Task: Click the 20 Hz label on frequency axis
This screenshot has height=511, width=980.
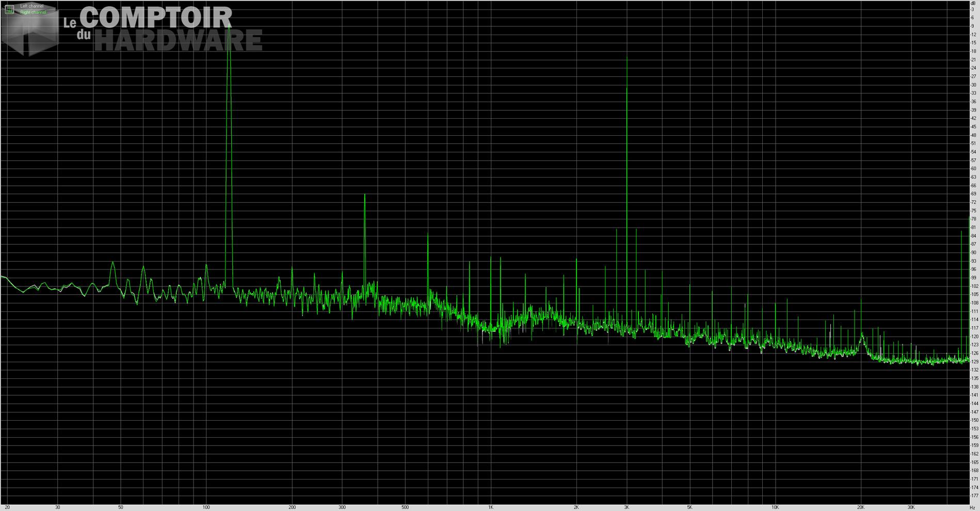Action: (7, 507)
